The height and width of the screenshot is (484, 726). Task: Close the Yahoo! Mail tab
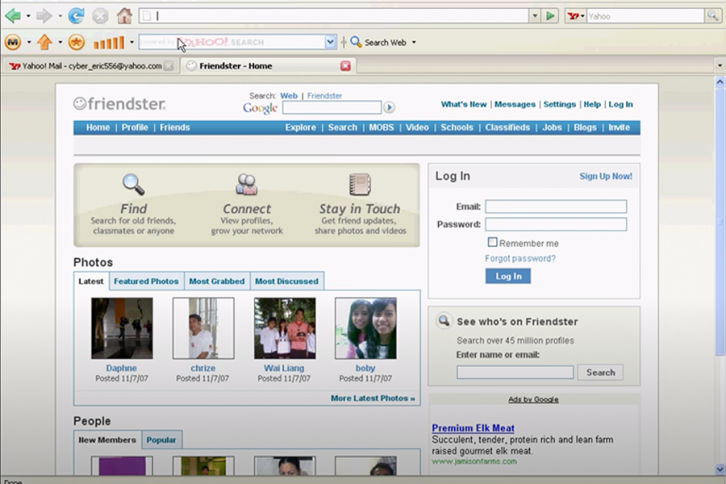(x=169, y=66)
